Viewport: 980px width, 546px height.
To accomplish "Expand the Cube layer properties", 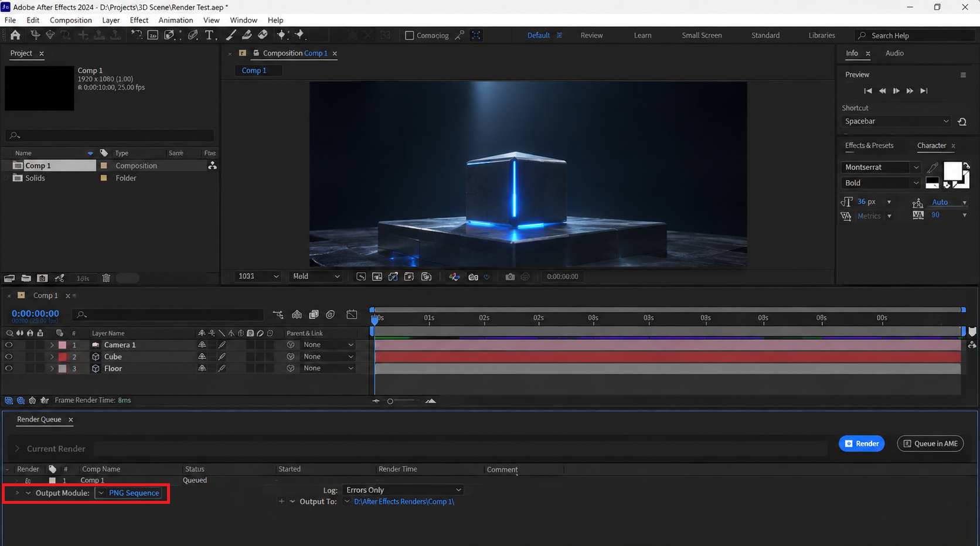I will pyautogui.click(x=52, y=357).
